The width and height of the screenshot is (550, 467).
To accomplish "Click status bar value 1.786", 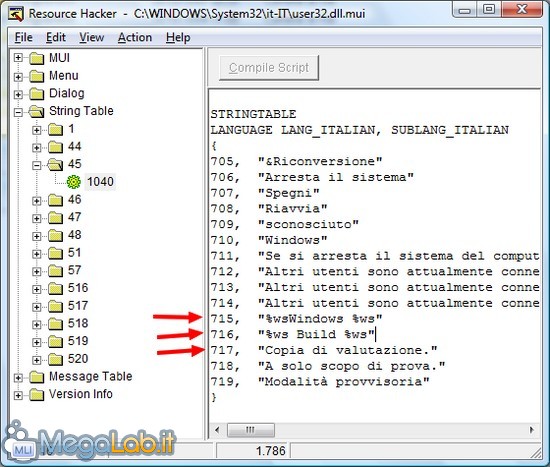I will pyautogui.click(x=270, y=451).
